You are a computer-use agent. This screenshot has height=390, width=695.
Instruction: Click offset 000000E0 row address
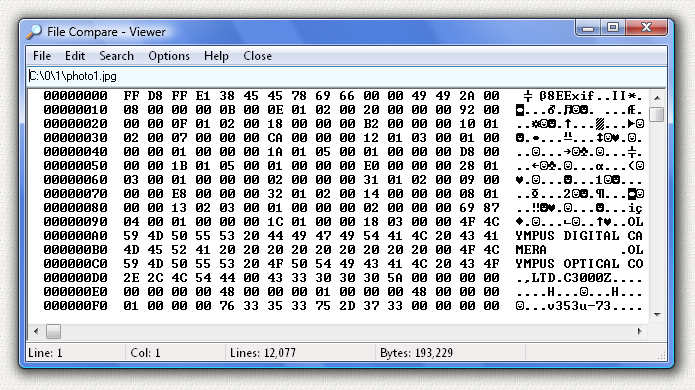75,292
